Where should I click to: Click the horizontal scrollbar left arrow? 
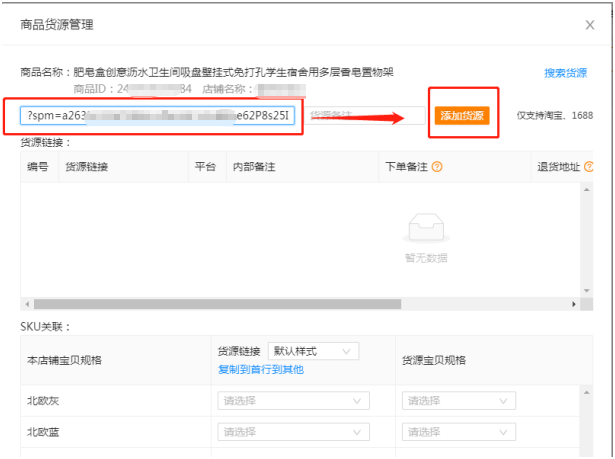[x=27, y=304]
